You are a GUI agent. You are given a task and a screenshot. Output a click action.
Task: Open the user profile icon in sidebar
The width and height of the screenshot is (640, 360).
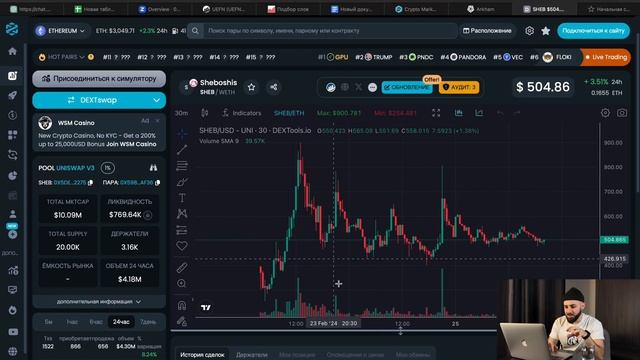click(x=13, y=214)
